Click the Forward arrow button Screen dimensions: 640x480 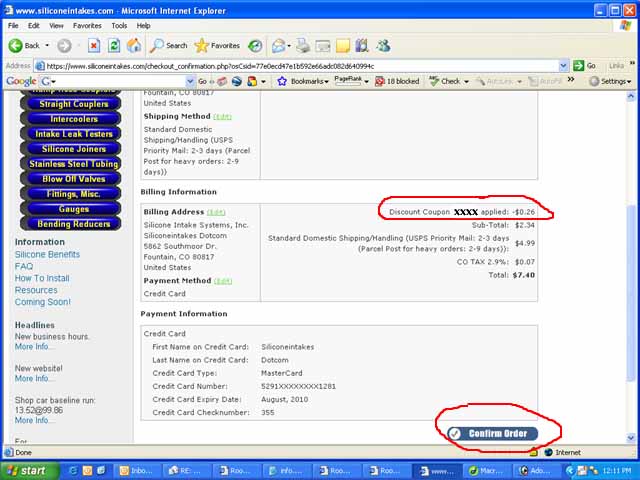point(64,45)
